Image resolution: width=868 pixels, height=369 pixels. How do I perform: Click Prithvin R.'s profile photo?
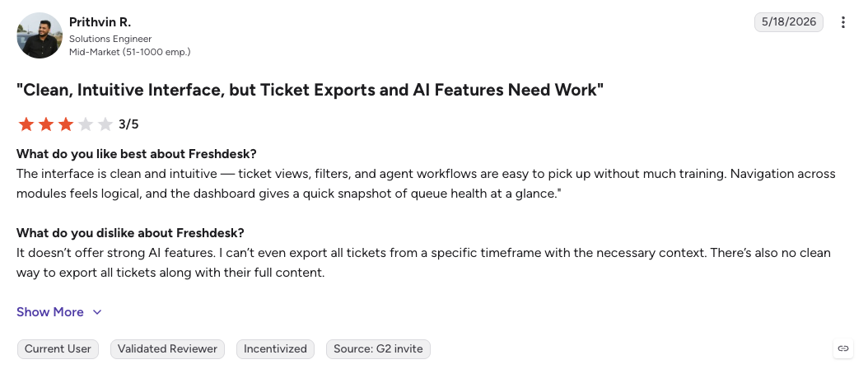pyautogui.click(x=40, y=35)
